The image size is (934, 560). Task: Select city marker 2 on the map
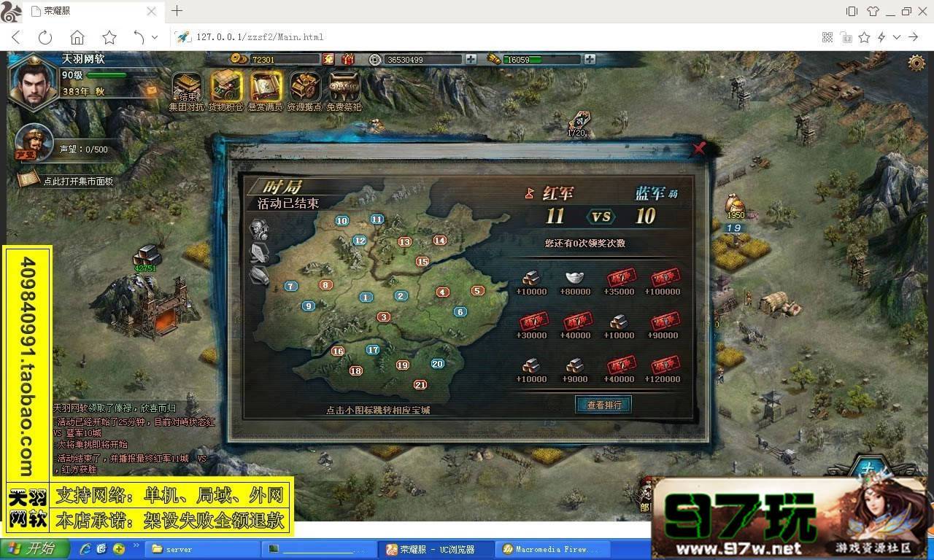click(401, 295)
